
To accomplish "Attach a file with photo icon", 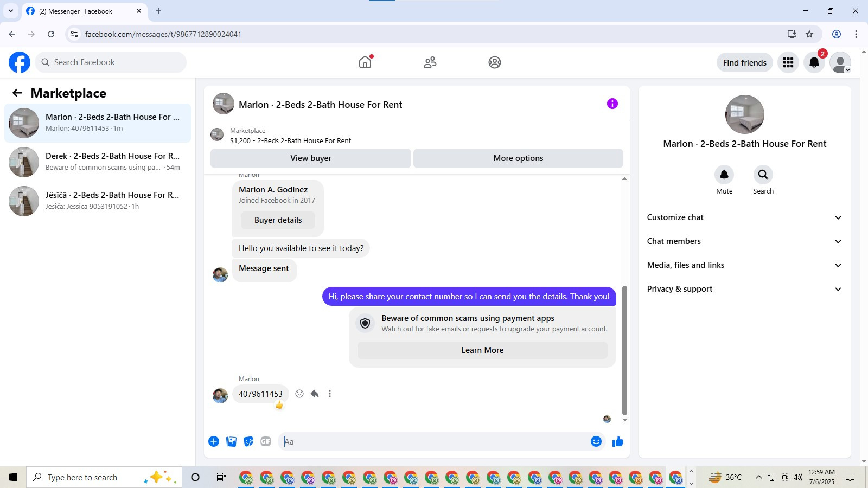I will pos(231,441).
